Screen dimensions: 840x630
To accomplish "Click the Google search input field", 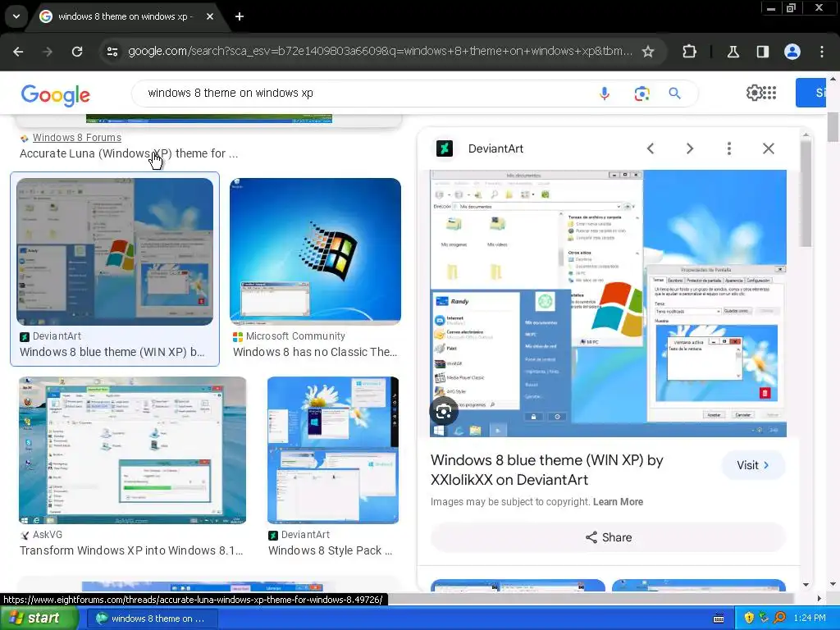I will [364, 94].
